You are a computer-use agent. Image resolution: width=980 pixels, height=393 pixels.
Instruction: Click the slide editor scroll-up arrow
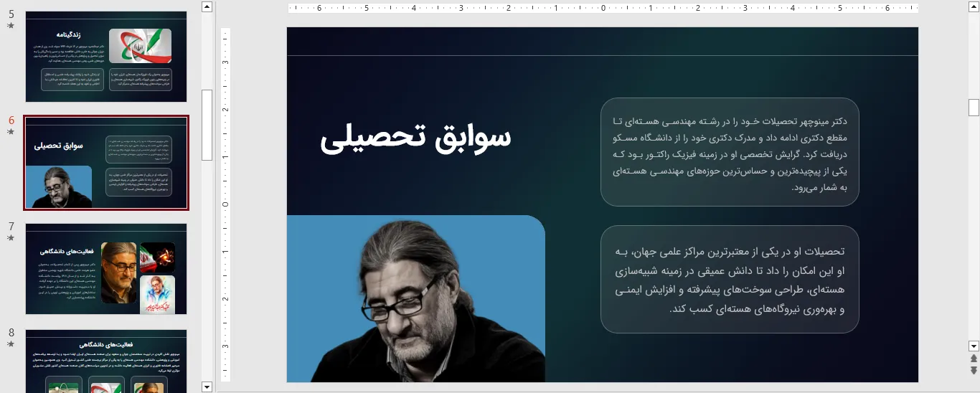(974, 6)
